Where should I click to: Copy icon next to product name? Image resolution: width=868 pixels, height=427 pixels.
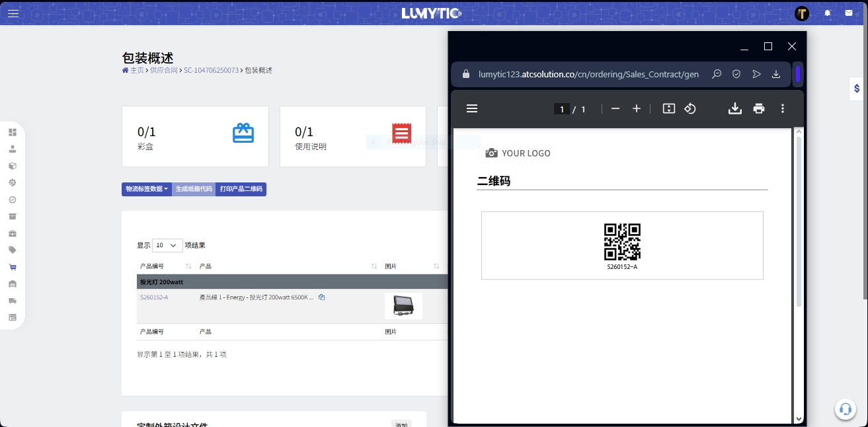pos(321,297)
